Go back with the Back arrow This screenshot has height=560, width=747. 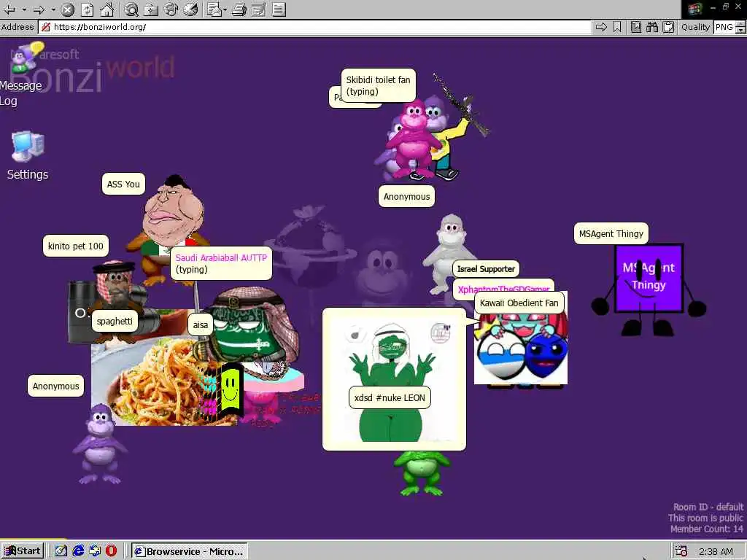coord(9,9)
